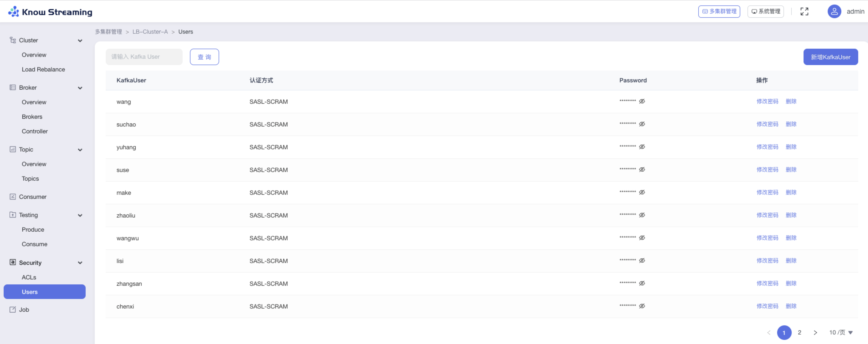Focus the Kafka User search field
The image size is (868, 344).
144,57
